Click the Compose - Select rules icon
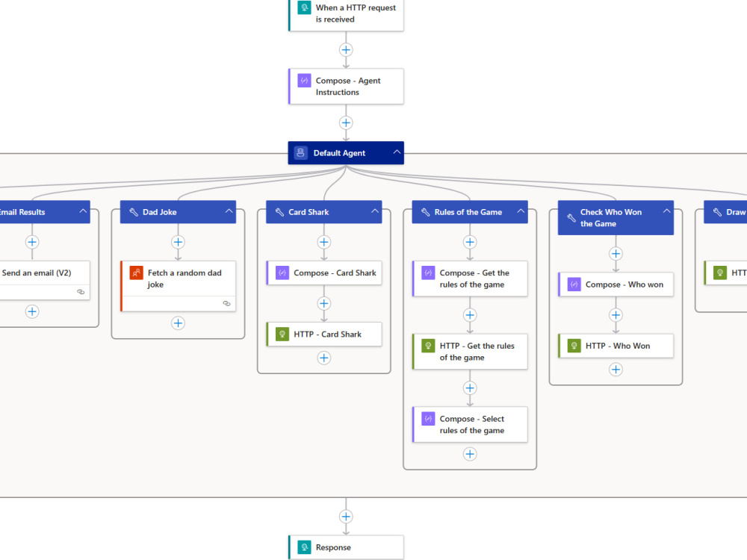747x560 pixels. [428, 419]
